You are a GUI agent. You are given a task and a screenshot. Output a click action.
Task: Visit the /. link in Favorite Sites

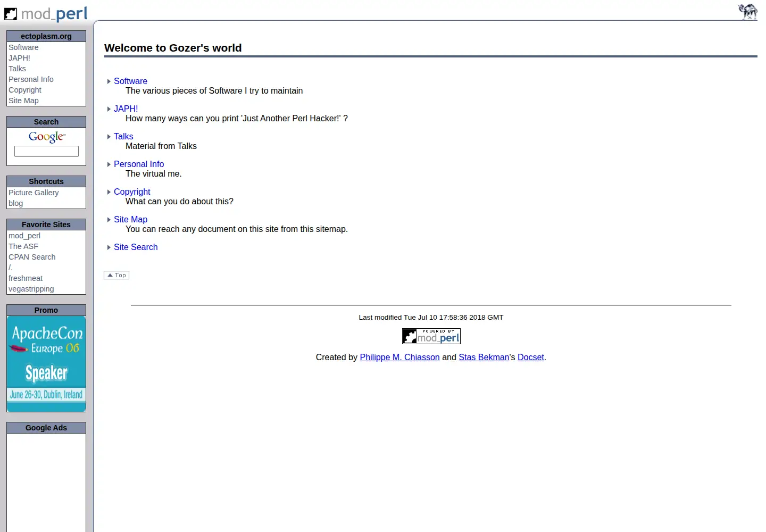tap(11, 268)
